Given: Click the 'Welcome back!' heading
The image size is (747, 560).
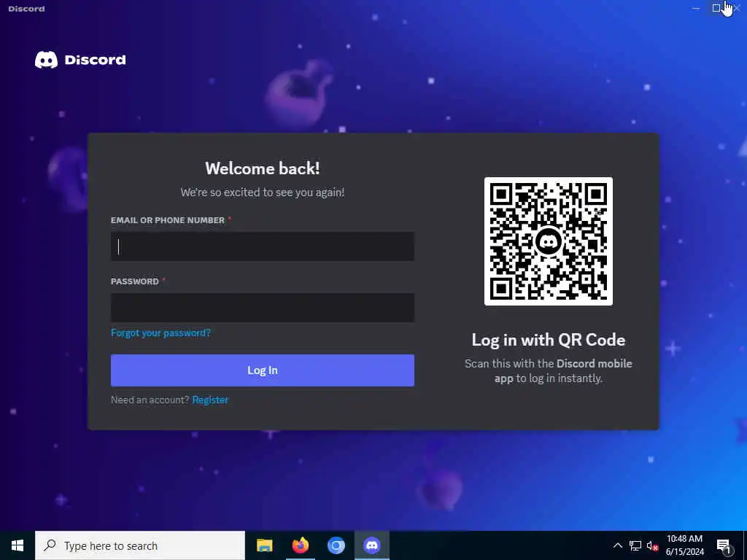Looking at the screenshot, I should (263, 168).
